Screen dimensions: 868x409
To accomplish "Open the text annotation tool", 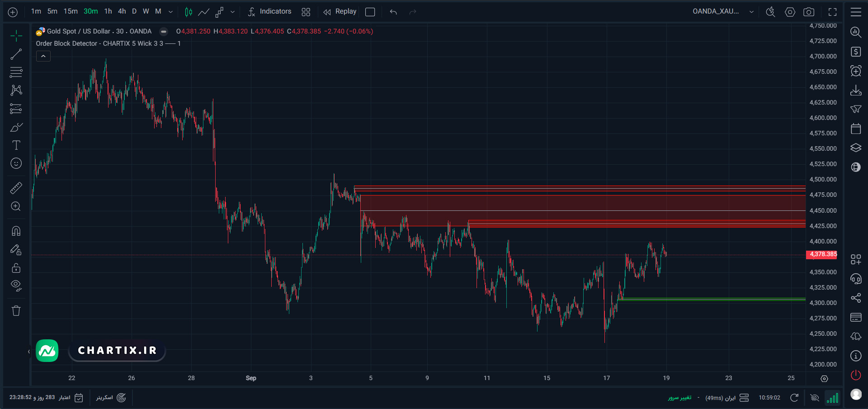I will click(16, 145).
